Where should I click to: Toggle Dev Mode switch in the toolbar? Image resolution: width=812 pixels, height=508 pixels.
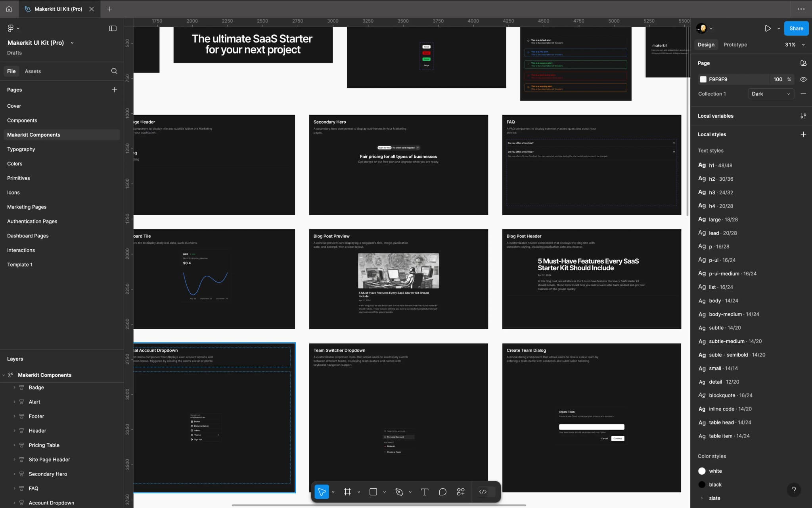(x=486, y=492)
